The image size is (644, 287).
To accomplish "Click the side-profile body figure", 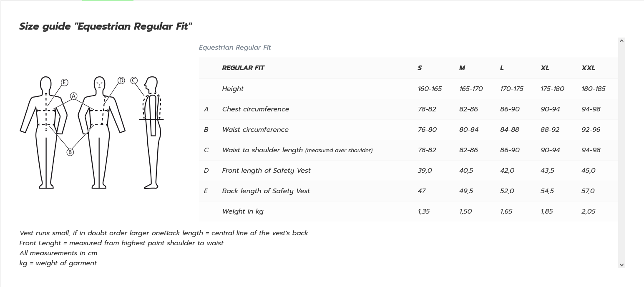I will [152, 133].
